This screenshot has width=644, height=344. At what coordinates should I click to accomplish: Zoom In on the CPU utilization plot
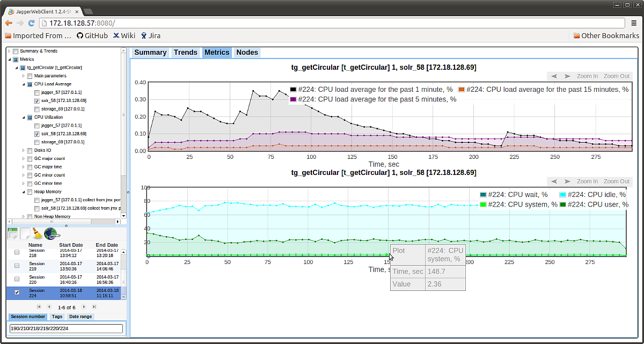[587, 181]
